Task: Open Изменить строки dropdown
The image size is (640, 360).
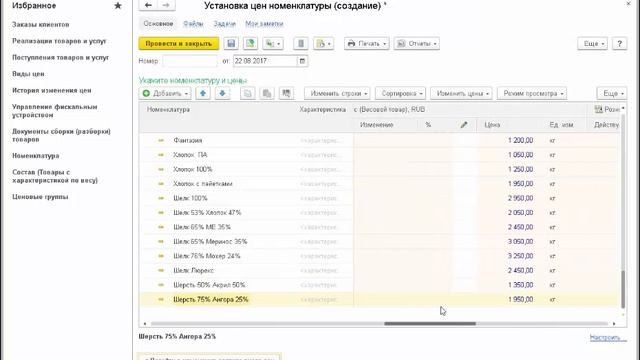Action: pos(337,93)
